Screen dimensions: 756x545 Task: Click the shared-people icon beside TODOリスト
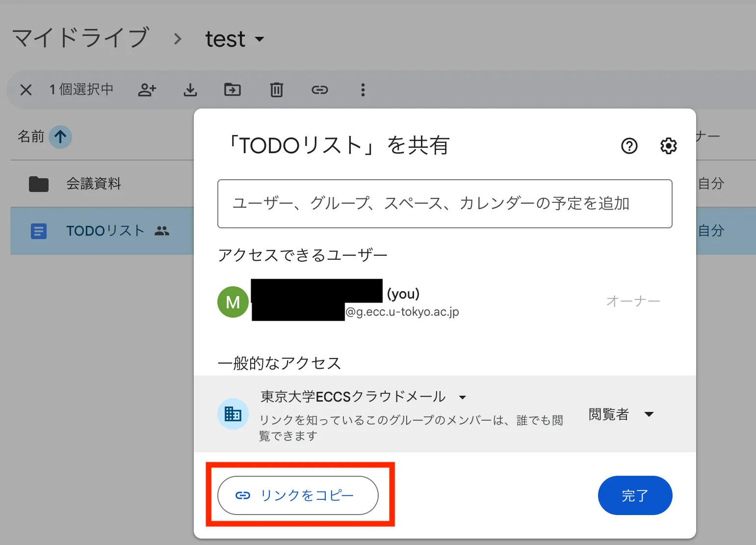[162, 231]
